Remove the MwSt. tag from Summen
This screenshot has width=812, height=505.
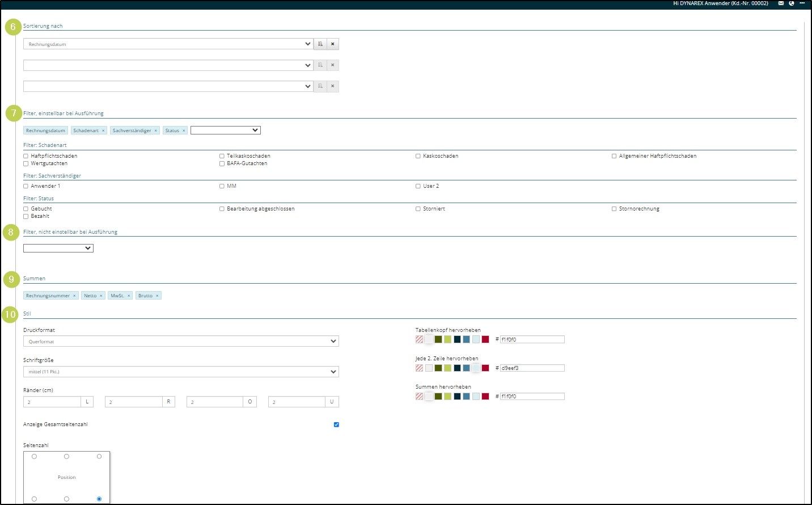129,296
